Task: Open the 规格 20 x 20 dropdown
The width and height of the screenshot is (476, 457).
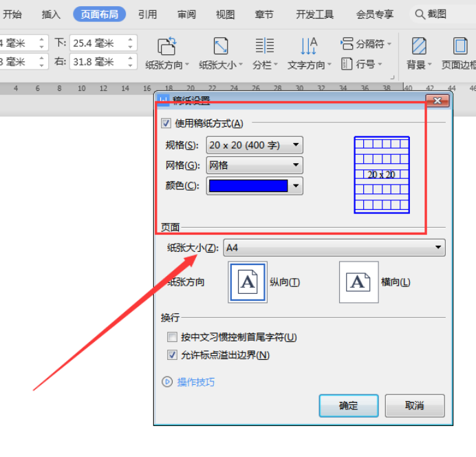Action: click(x=255, y=145)
